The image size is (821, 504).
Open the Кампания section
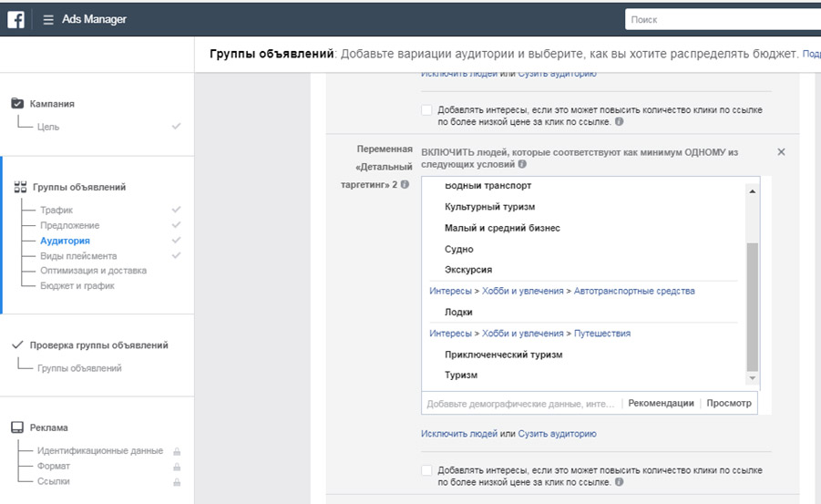(x=52, y=104)
